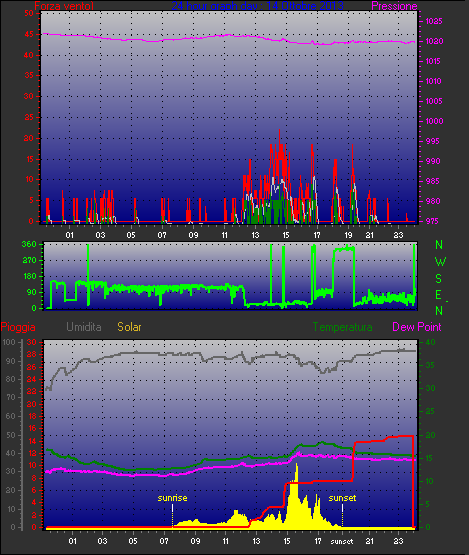Click the grey 100 on humidity axis

[x=9, y=342]
